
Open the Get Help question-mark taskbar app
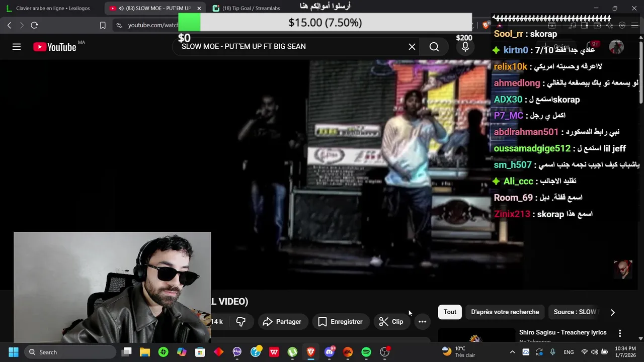tap(256, 352)
